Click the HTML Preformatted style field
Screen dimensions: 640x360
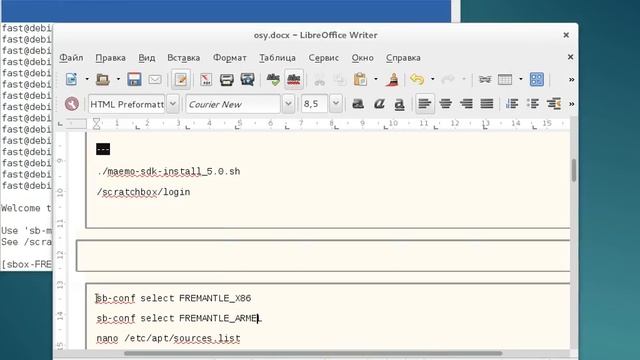coord(127,104)
